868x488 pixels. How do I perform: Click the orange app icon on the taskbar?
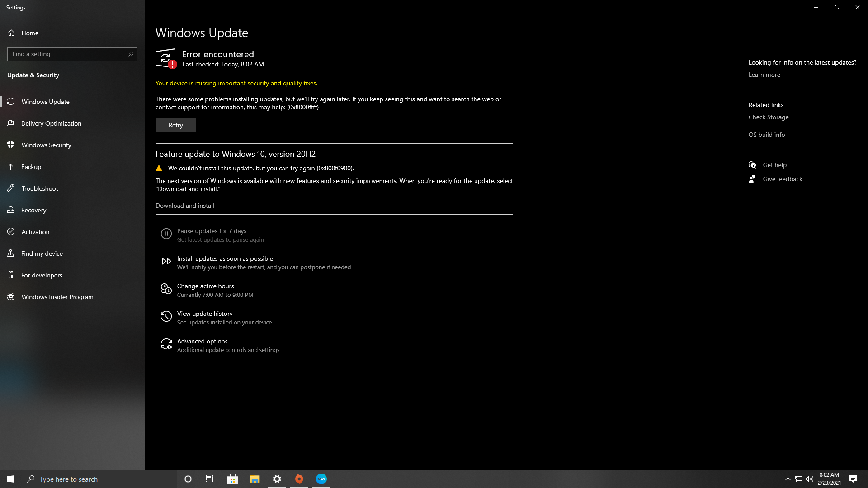pyautogui.click(x=299, y=479)
